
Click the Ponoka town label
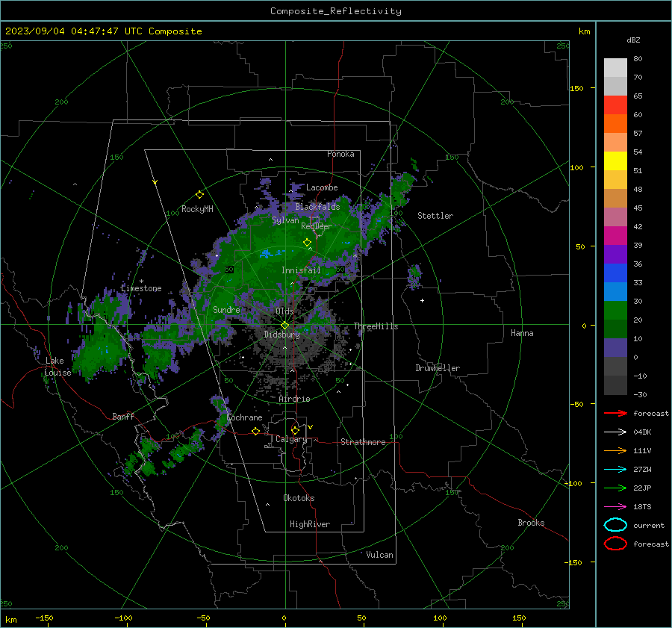[340, 154]
